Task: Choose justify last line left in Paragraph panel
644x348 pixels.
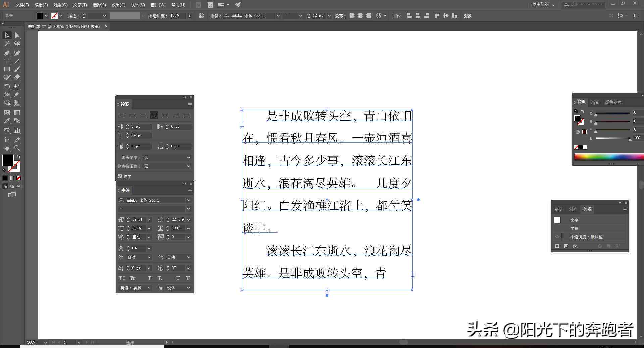Action: (x=154, y=115)
